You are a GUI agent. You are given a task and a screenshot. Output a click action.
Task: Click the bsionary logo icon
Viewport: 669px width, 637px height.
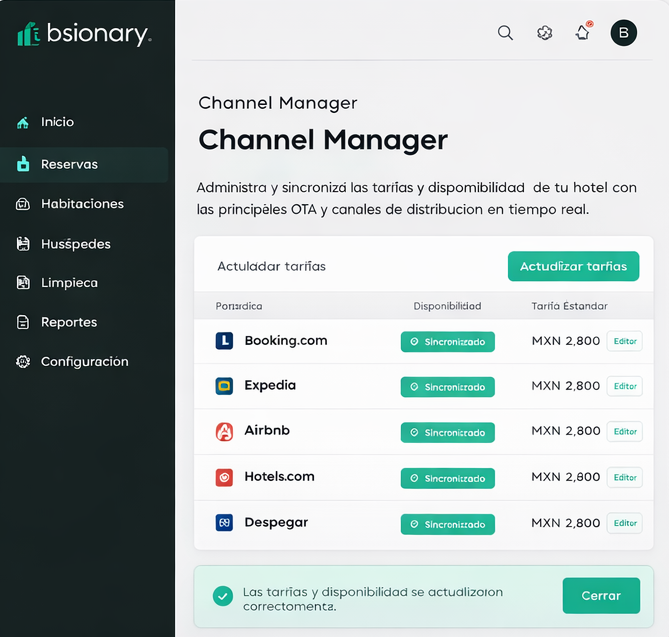(29, 34)
